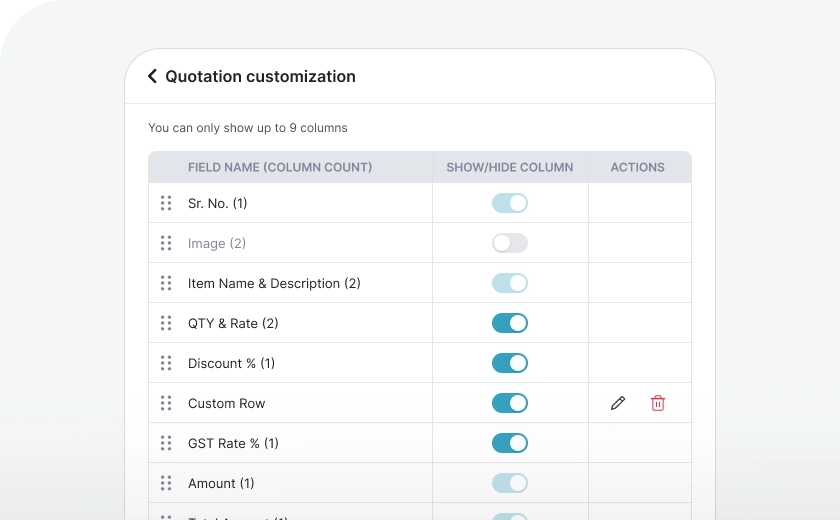Disable the Custom Row visibility toggle
Viewport: 840px width, 520px height.
click(x=510, y=403)
